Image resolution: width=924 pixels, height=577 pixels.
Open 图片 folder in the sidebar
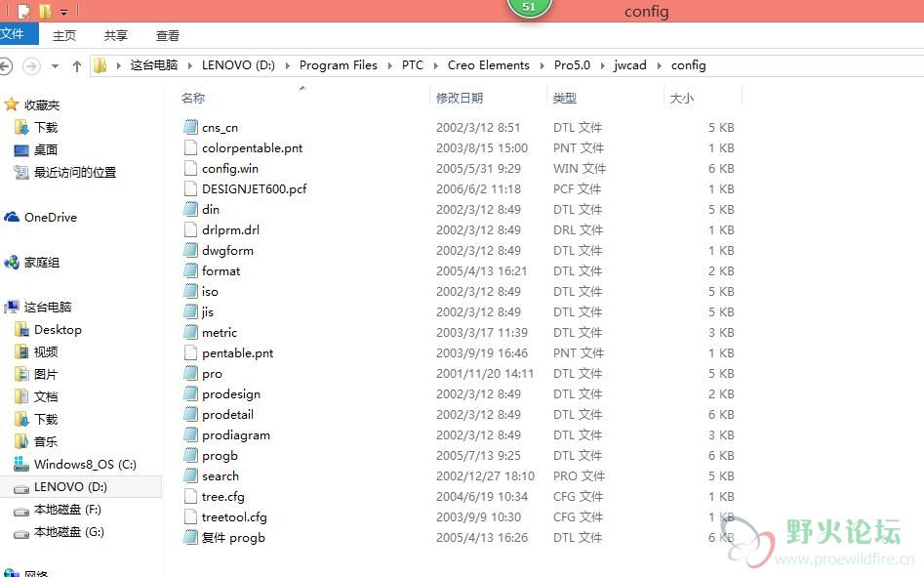coord(46,374)
